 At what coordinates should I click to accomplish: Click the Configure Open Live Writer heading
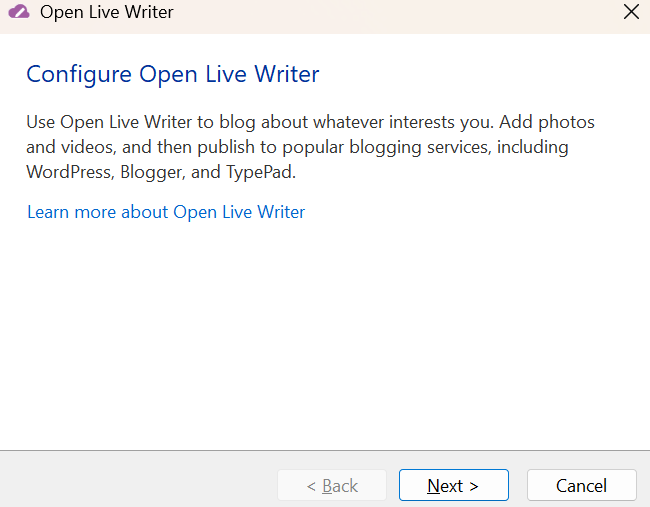pos(172,75)
